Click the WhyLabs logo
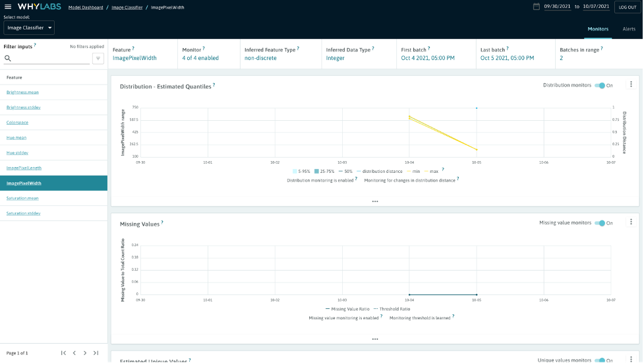Image resolution: width=644 pixels, height=363 pixels. 40,7
